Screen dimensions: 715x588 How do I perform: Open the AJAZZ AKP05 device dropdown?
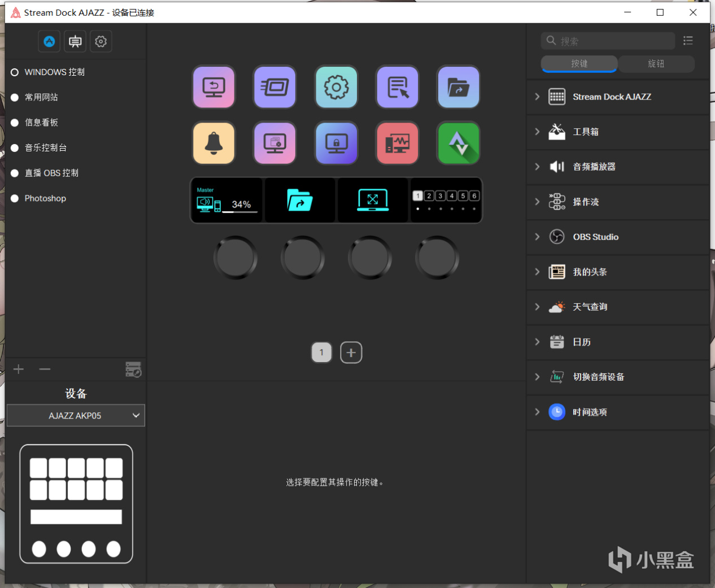pos(76,416)
